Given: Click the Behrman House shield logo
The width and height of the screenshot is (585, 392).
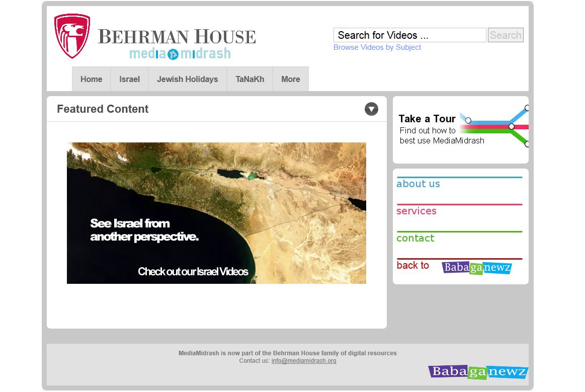Looking at the screenshot, I should pyautogui.click(x=72, y=36).
